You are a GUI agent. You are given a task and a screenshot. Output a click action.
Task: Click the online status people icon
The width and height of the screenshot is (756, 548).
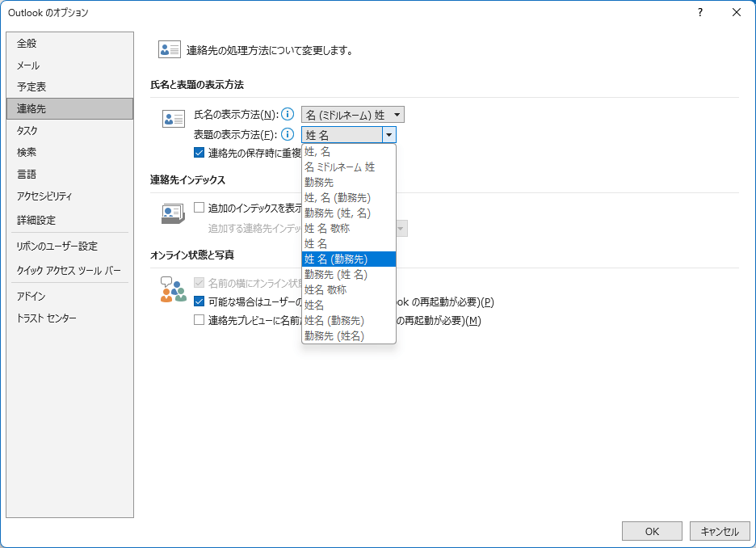tap(173, 289)
